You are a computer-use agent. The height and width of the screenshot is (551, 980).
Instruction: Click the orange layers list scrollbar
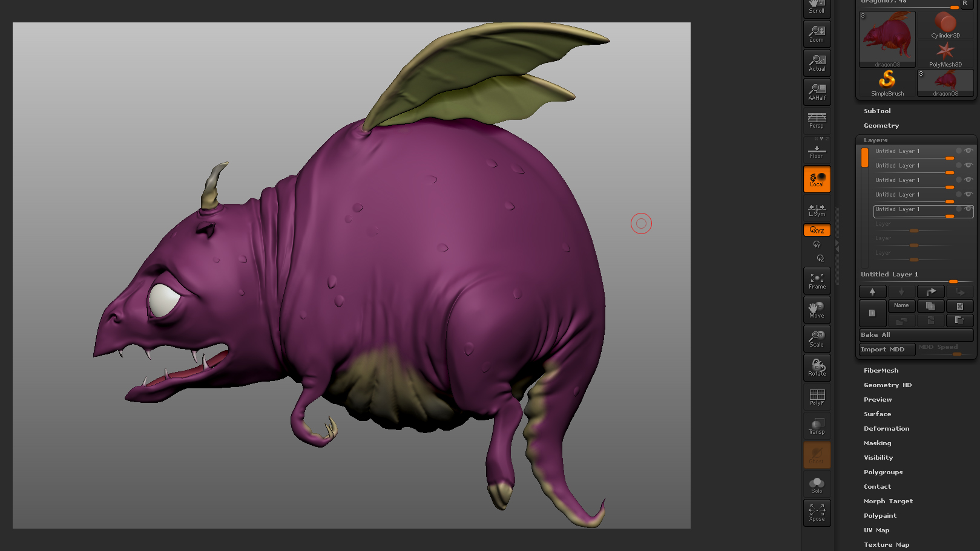point(864,157)
